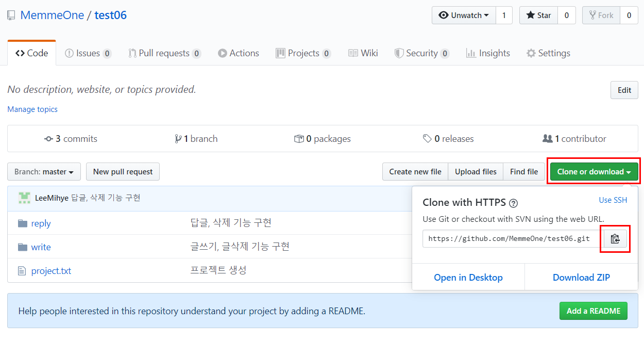The height and width of the screenshot is (340, 644).
Task: Open repository Settings tab
Action: pyautogui.click(x=548, y=53)
